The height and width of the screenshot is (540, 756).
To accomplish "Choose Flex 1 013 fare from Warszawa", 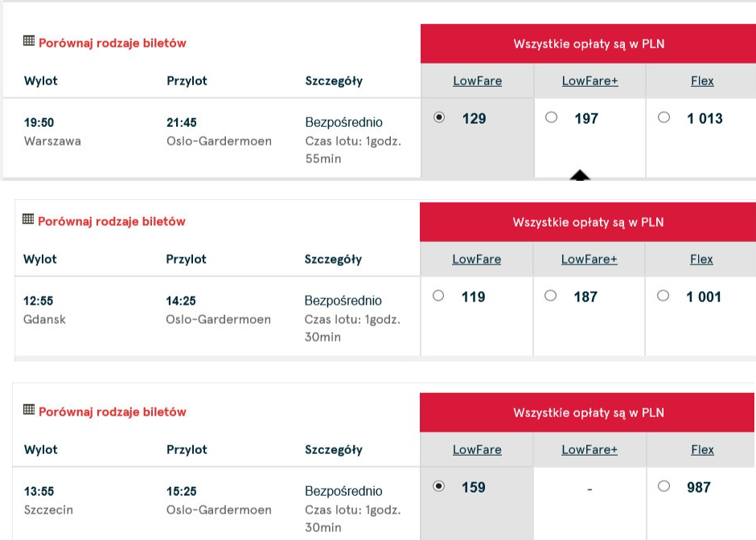I will tap(664, 117).
